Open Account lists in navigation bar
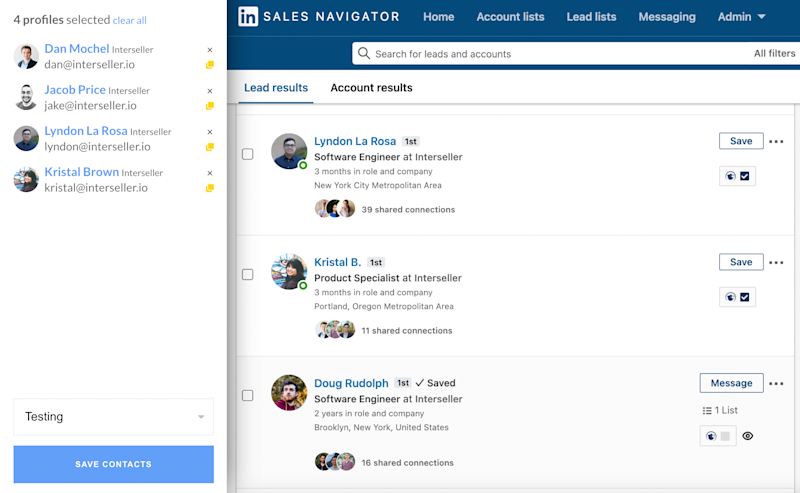This screenshot has height=493, width=800. click(x=510, y=17)
